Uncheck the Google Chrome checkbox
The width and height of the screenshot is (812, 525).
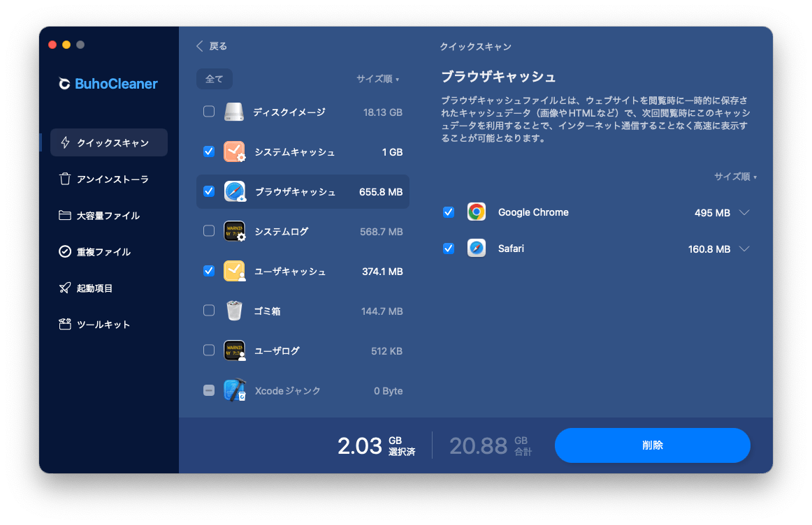pyautogui.click(x=449, y=212)
